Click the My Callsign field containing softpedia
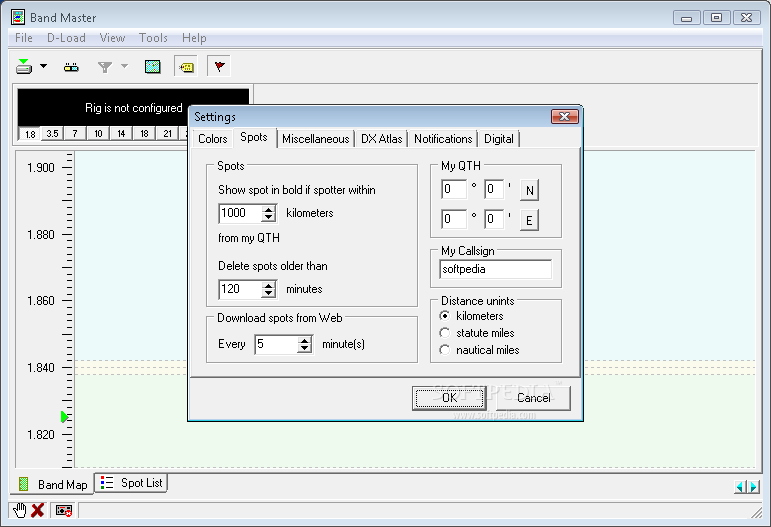 click(496, 269)
